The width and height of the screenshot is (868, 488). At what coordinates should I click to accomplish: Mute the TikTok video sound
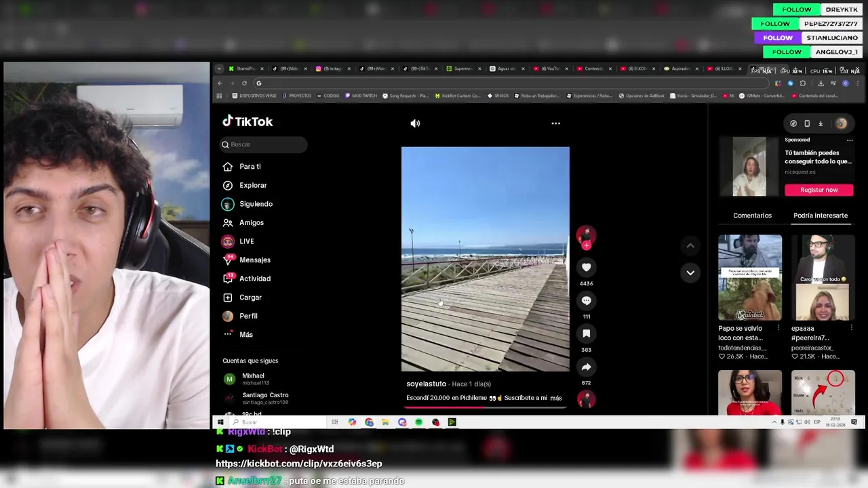(415, 123)
